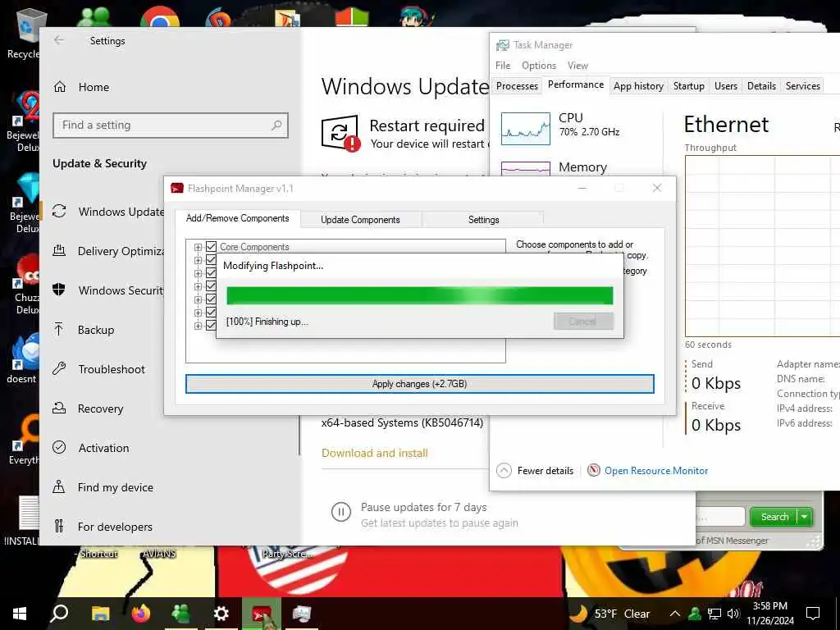Click the Resource Monitor icon
The image size is (840, 630).
click(594, 470)
